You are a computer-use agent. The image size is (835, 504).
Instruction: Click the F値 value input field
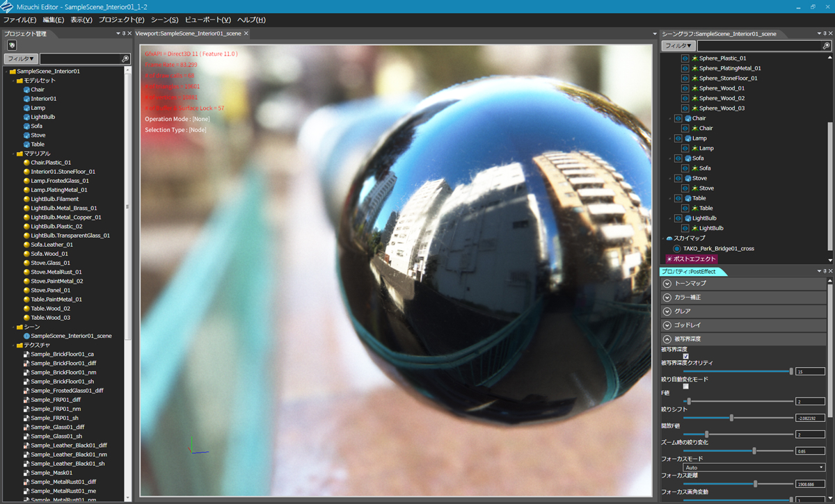(x=810, y=402)
